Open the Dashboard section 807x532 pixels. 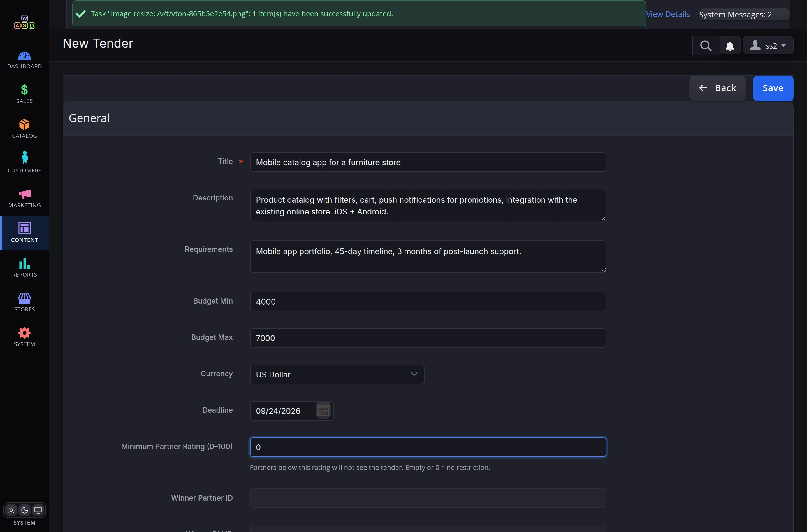tap(24, 60)
